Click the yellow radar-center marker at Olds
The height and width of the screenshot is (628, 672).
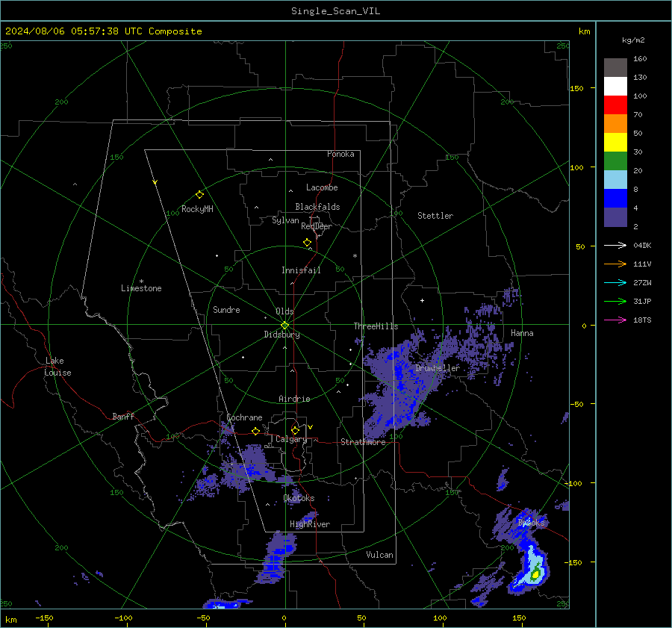tap(284, 326)
